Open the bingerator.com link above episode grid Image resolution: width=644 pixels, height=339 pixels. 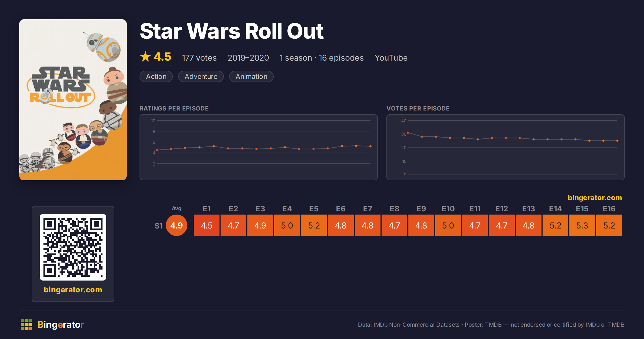click(595, 198)
